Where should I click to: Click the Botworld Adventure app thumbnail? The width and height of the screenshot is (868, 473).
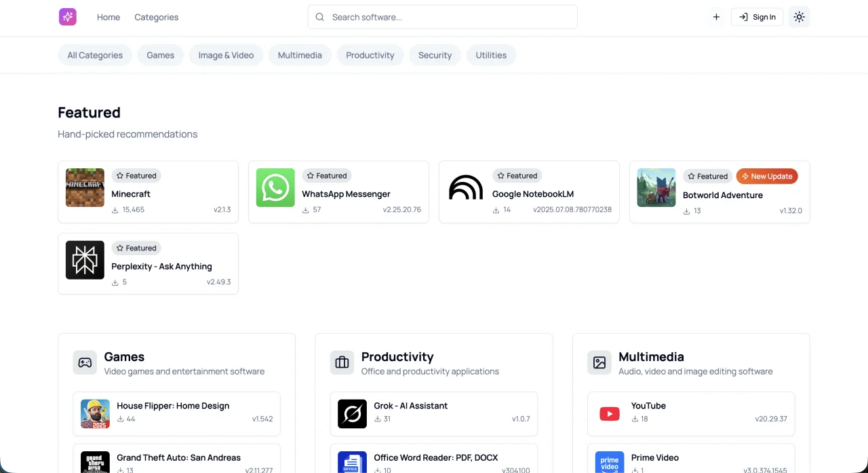656,187
